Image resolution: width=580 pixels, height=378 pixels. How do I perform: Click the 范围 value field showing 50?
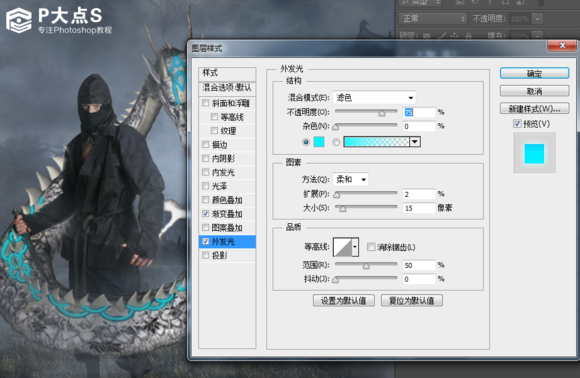419,265
